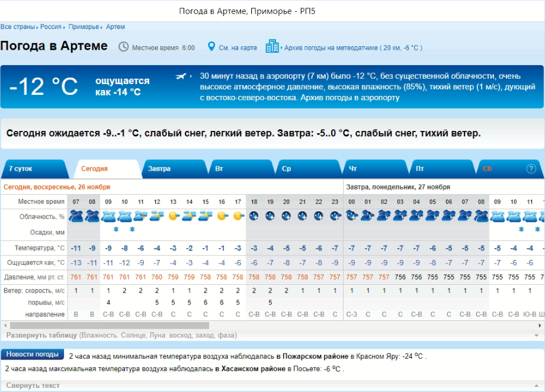Click the pressure value 760
This screenshot has height=392, width=545.
click(157, 277)
